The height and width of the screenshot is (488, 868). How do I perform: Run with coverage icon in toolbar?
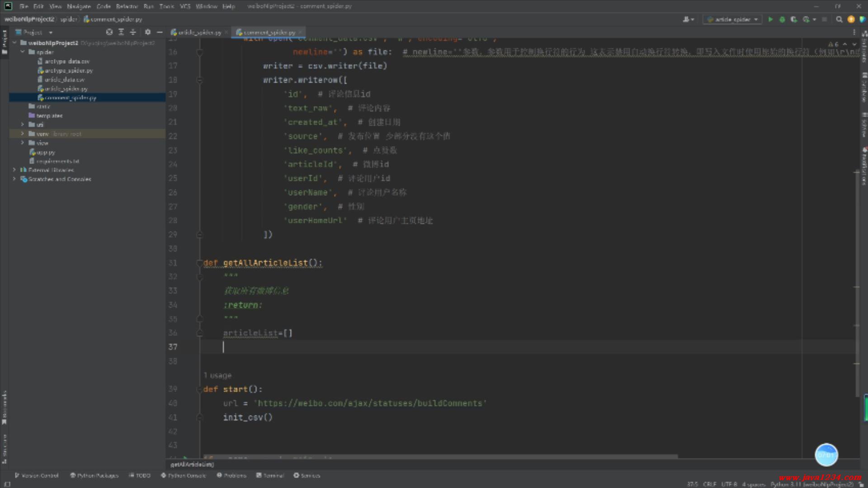(793, 19)
